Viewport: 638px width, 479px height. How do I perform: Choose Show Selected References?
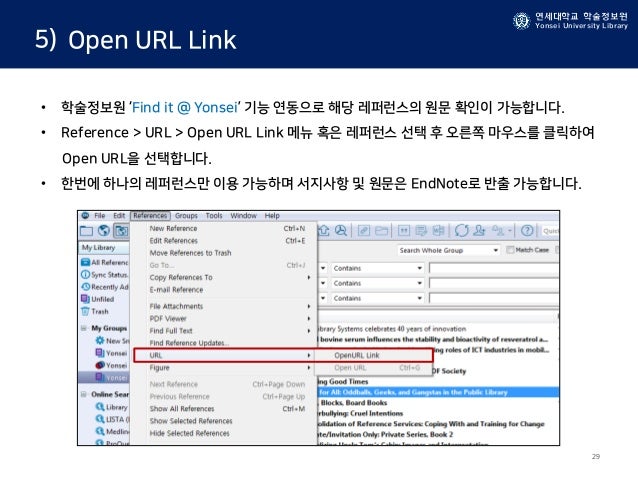pos(225,421)
